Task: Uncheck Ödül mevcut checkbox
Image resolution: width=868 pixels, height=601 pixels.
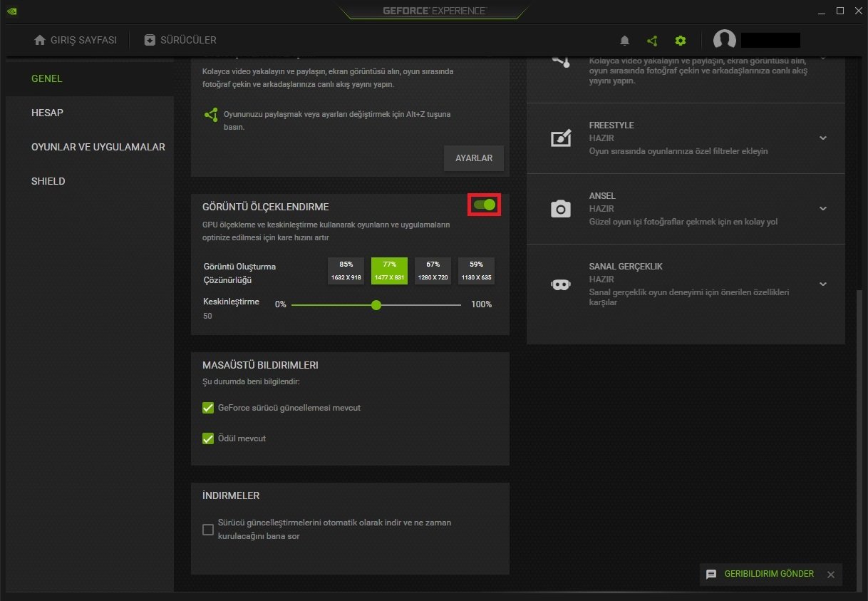Action: [208, 438]
